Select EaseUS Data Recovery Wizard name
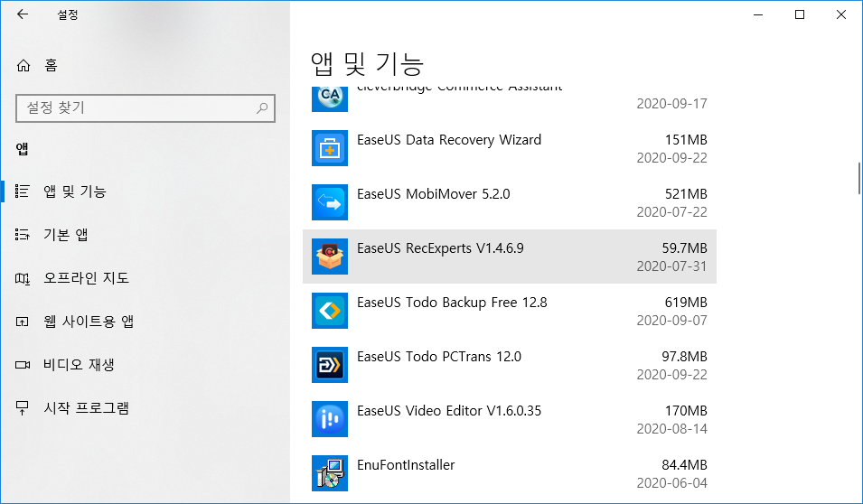This screenshot has height=504, width=863. tap(449, 140)
